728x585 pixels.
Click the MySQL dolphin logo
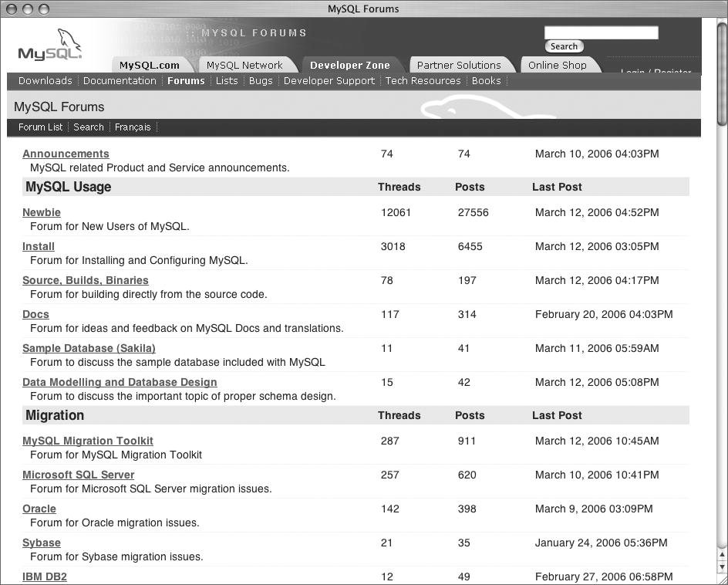click(50, 45)
